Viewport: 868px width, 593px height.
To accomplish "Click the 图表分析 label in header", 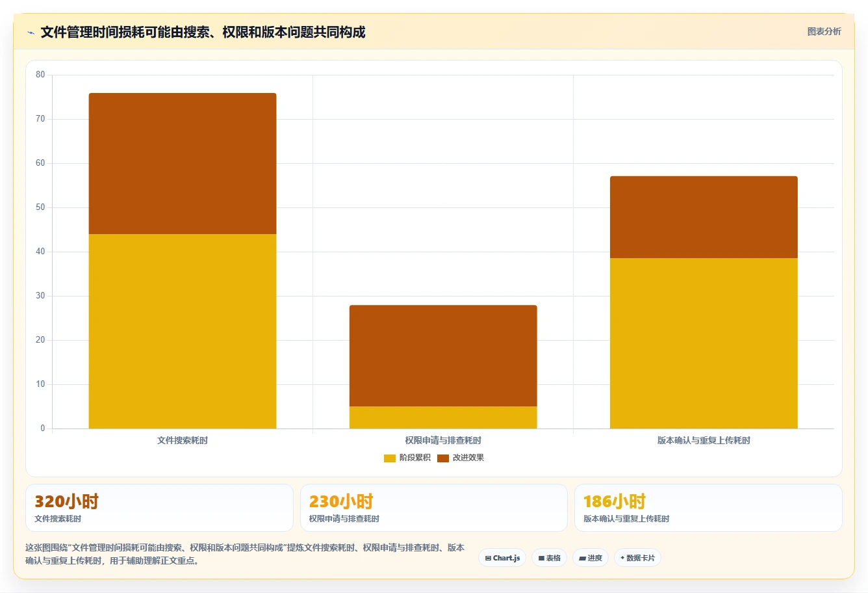I will [824, 31].
